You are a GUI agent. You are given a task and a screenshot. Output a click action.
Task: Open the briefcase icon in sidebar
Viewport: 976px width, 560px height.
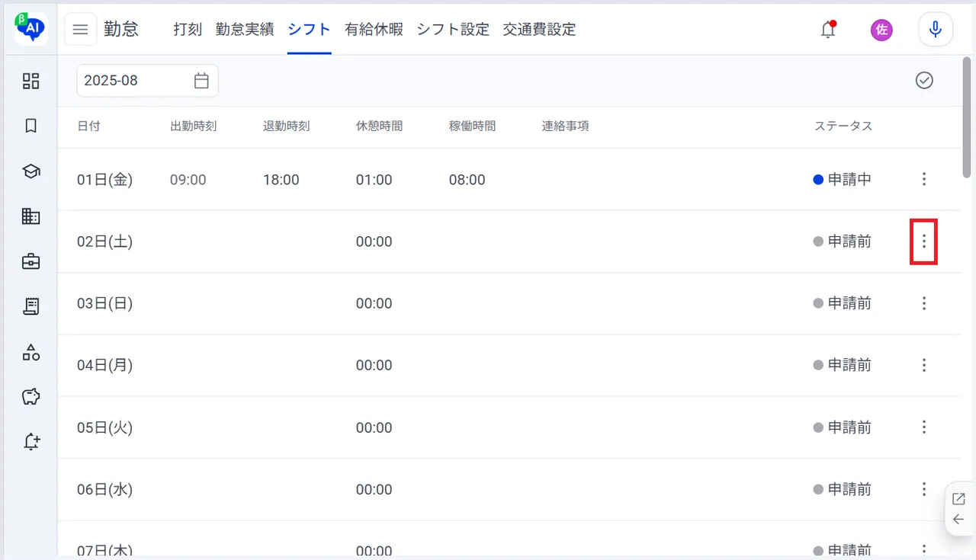[x=30, y=261]
